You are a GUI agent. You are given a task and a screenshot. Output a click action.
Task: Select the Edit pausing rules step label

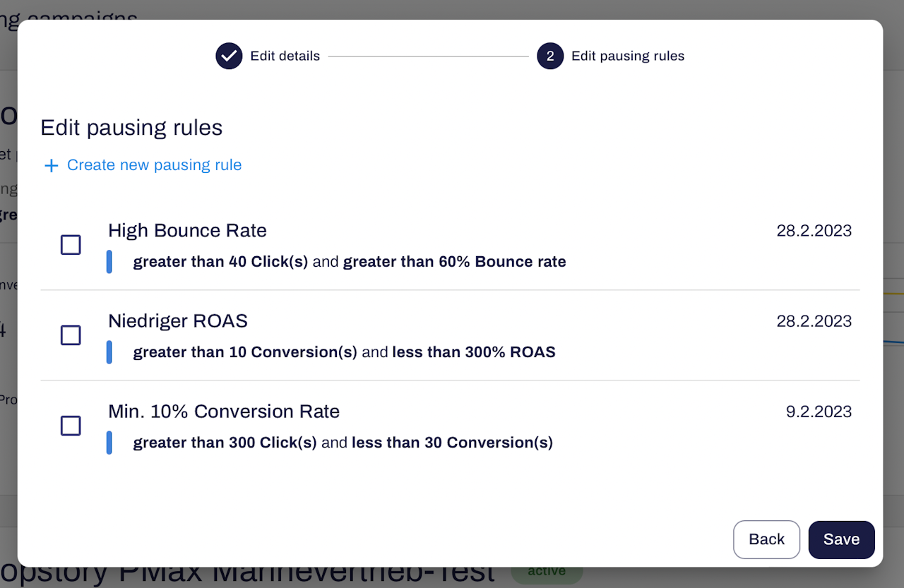click(x=627, y=56)
